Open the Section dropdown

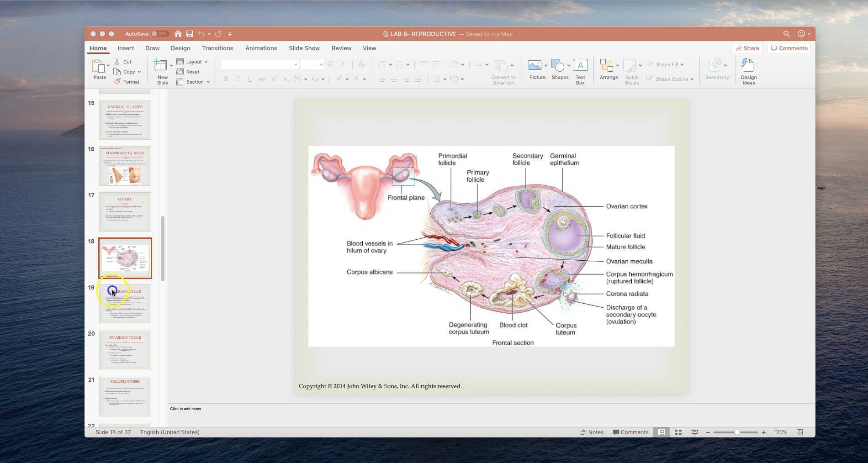(x=194, y=82)
